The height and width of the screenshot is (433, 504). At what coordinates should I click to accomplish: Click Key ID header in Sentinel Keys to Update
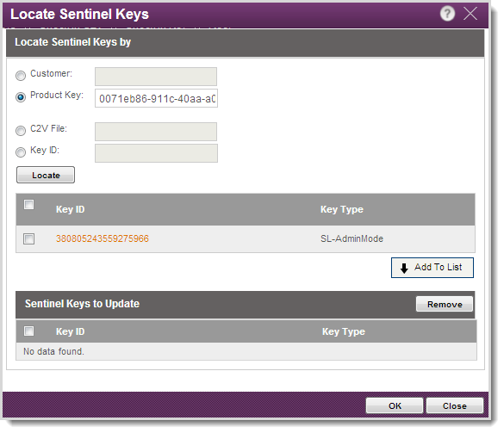pyautogui.click(x=70, y=331)
